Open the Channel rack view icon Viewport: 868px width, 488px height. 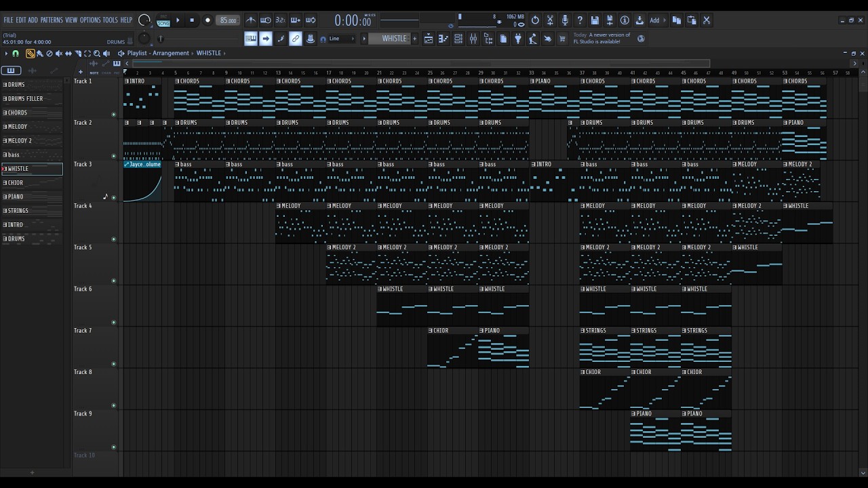point(458,39)
